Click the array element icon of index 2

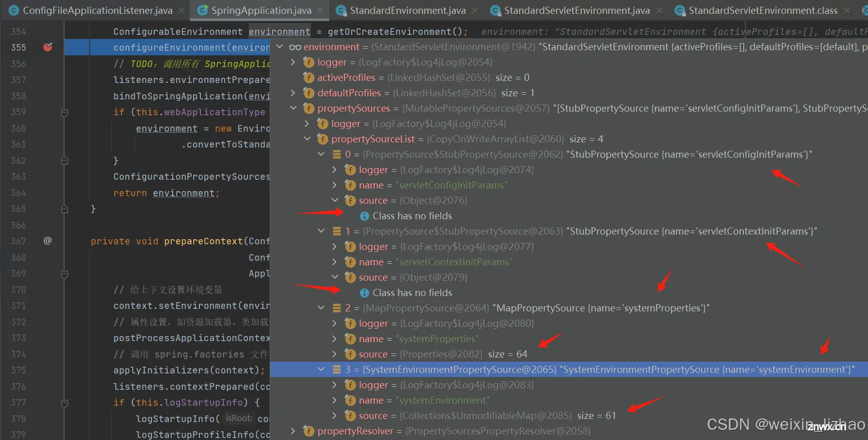pyautogui.click(x=337, y=308)
